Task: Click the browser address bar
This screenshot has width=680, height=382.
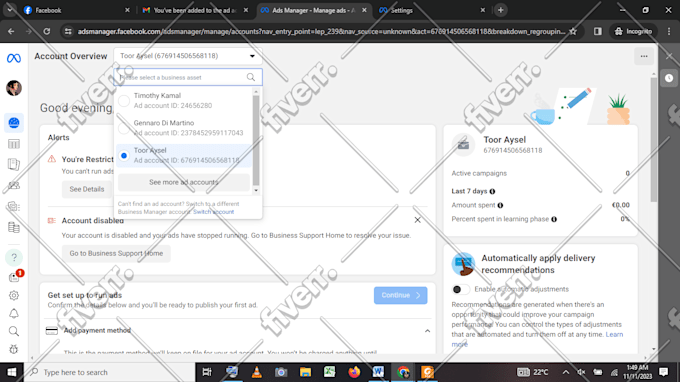Action: (x=321, y=31)
